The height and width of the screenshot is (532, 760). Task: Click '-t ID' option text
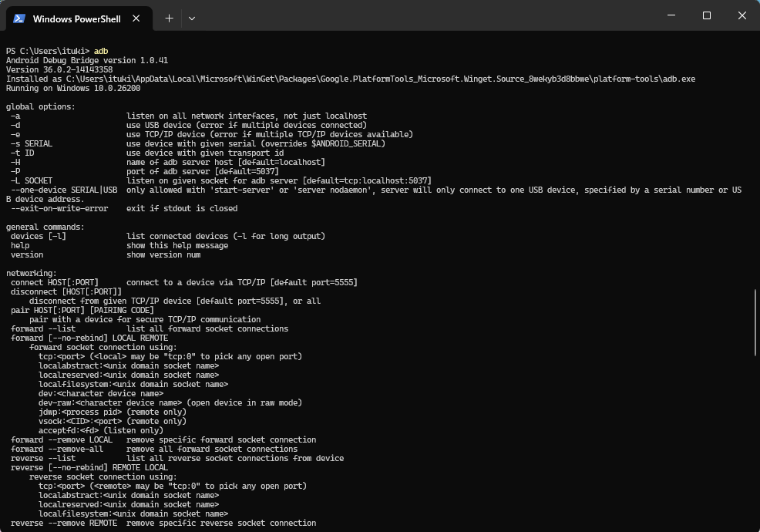[22, 153]
